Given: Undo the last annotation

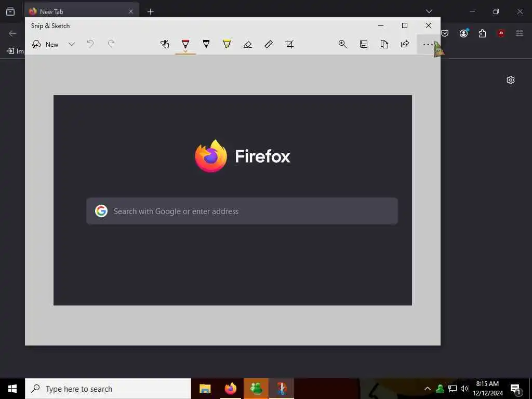Looking at the screenshot, I should (x=90, y=44).
